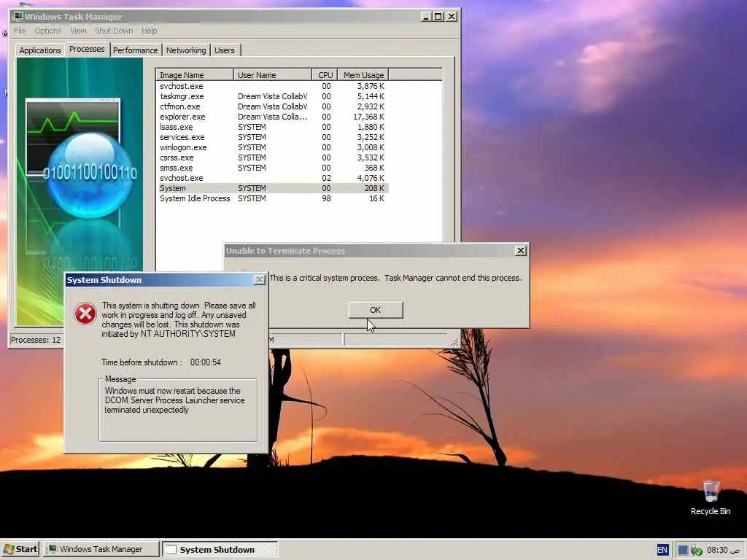Select the csrss.exe process

273,157
